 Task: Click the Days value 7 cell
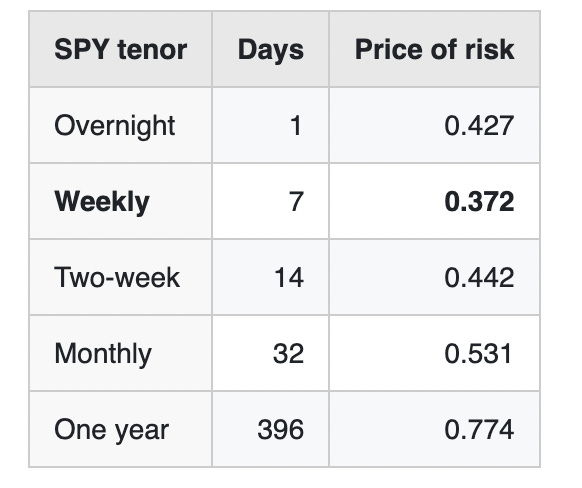[x=271, y=202]
